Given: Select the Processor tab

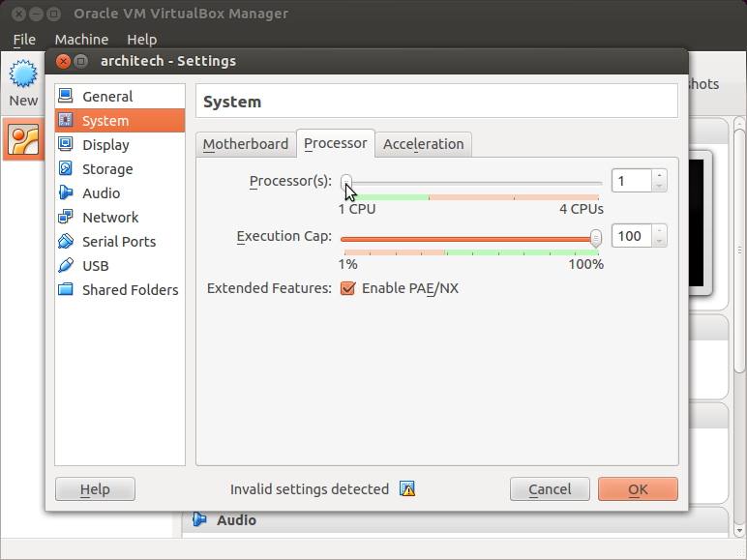Looking at the screenshot, I should pos(336,143).
